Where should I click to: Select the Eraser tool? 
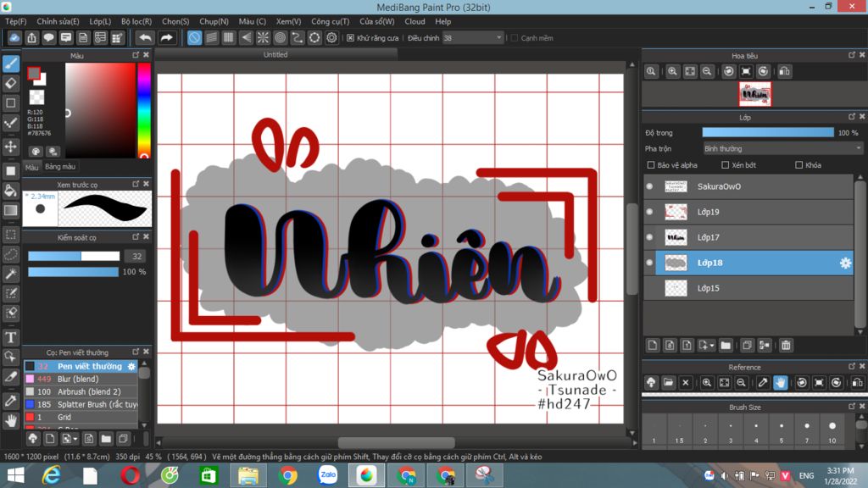(11, 84)
